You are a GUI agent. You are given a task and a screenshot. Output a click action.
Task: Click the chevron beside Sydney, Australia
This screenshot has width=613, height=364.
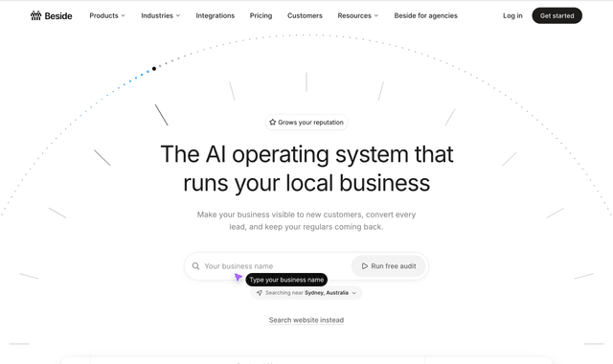(x=354, y=293)
